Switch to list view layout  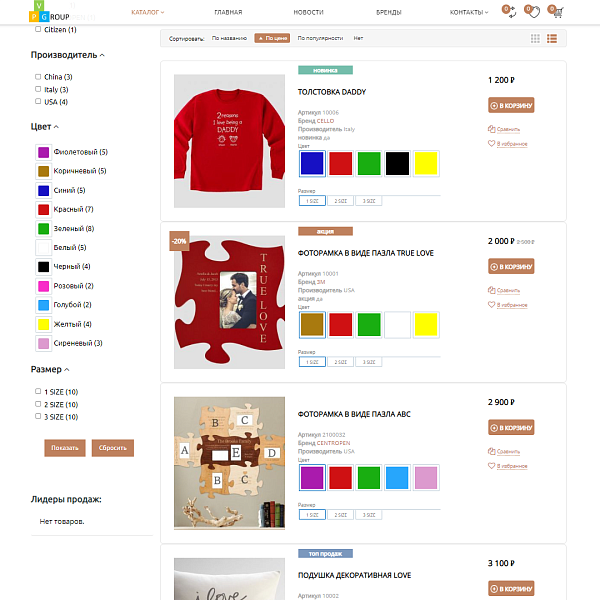(552, 38)
